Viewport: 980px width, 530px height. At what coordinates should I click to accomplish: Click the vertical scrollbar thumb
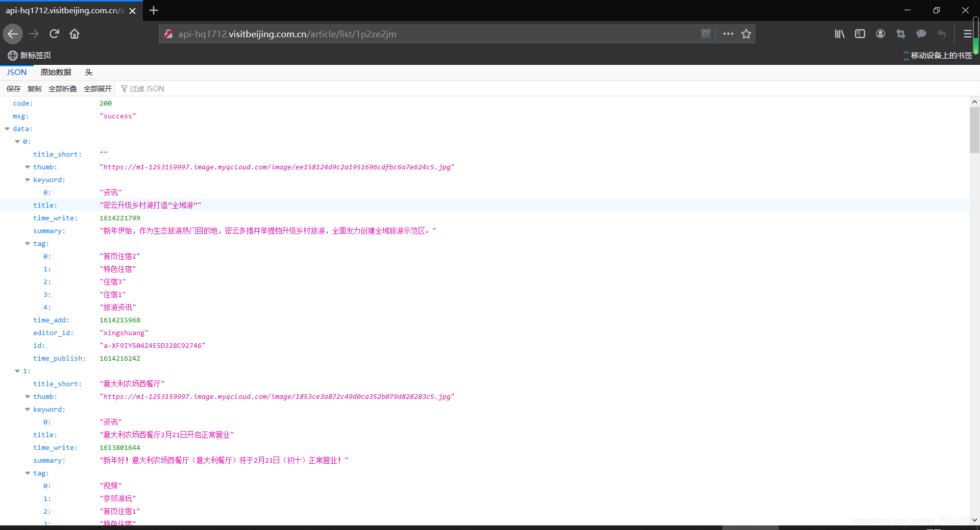click(974, 130)
